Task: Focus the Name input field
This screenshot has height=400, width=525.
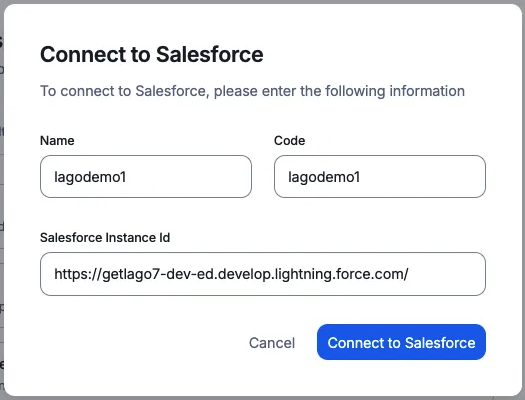Action: (x=146, y=176)
